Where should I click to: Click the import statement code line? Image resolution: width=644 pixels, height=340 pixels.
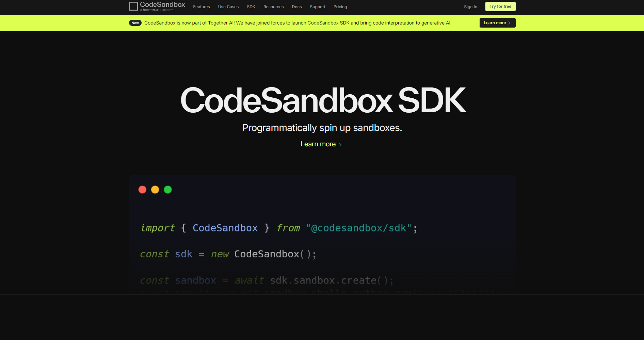[x=278, y=228]
